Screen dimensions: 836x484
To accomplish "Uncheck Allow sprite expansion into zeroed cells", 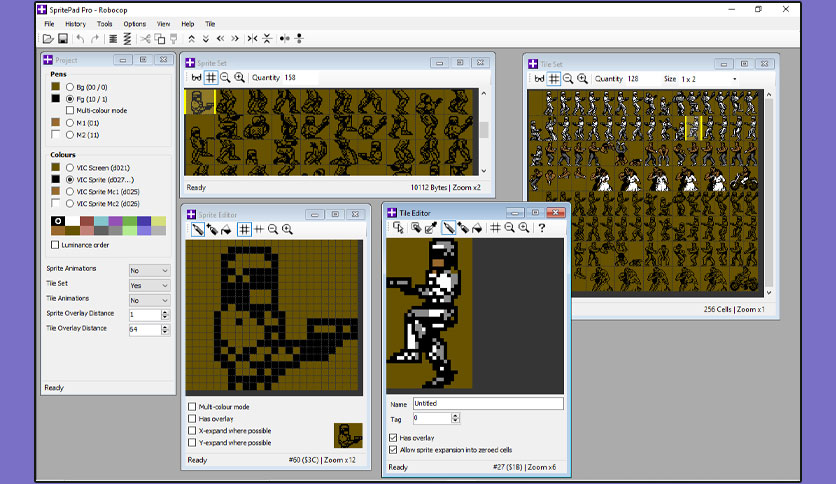I will tap(393, 450).
